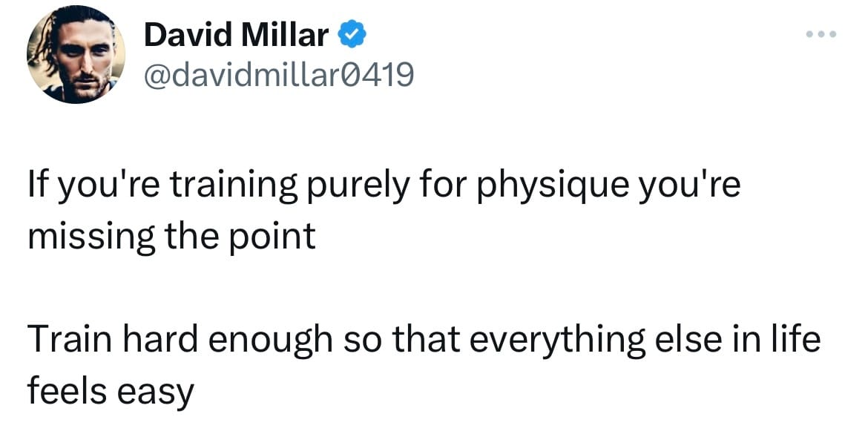Click the text "missing the point"
868x434 pixels.
(x=171, y=239)
